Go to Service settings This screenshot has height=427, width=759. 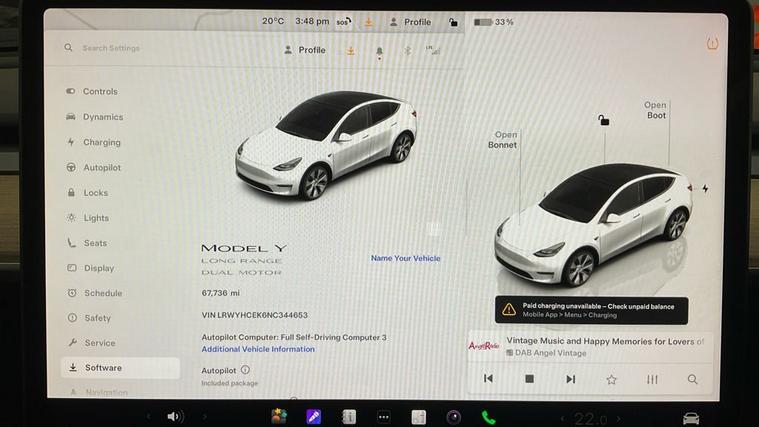click(91, 343)
